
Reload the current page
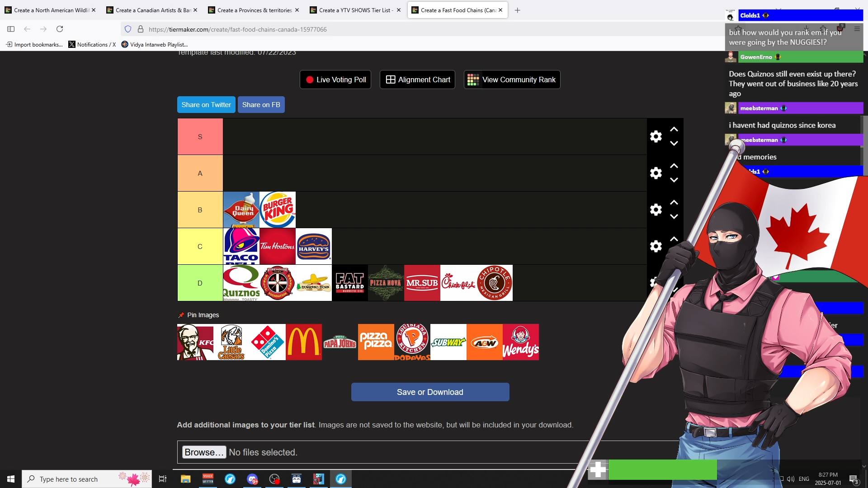(x=60, y=29)
